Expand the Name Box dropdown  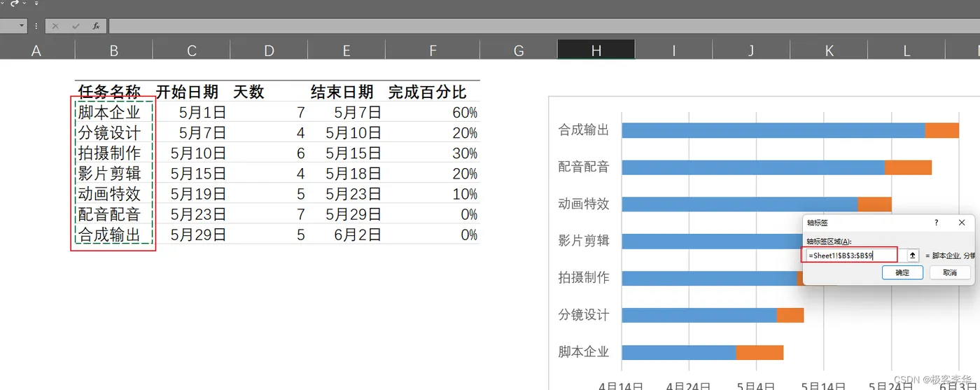tap(22, 26)
